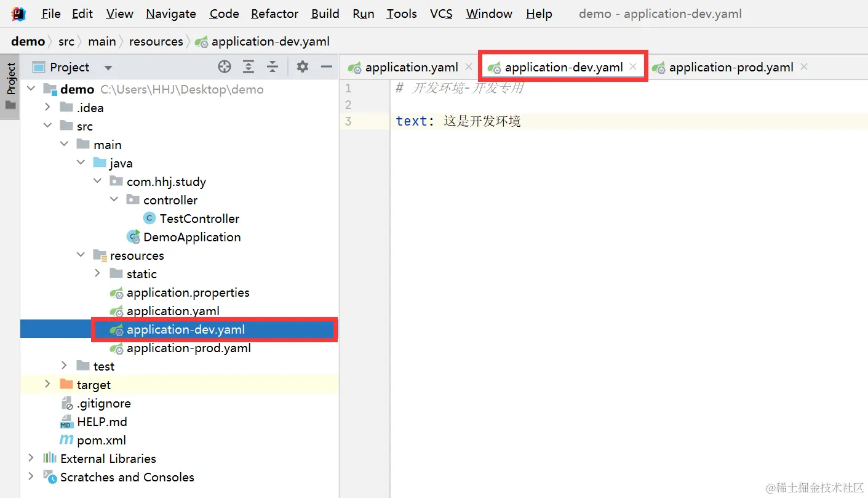
Task: Click the orange target folder icon
Action: point(66,384)
